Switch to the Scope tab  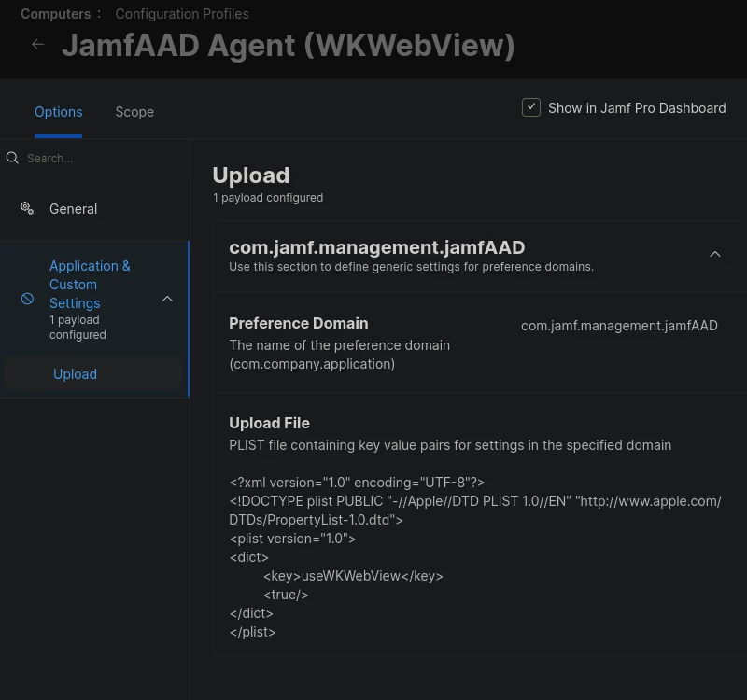click(134, 112)
